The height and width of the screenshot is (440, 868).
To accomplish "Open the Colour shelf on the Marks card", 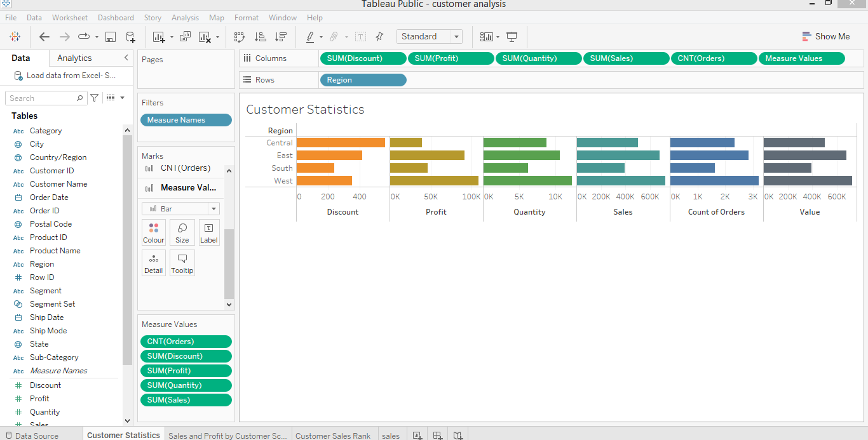I will tap(153, 232).
